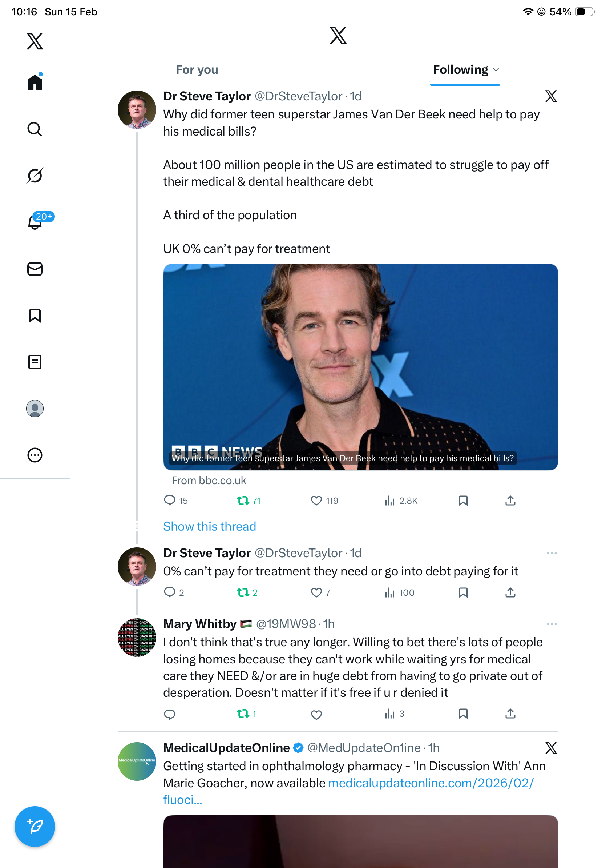Expand the Following tab chevron
The height and width of the screenshot is (868, 606).
pos(496,69)
